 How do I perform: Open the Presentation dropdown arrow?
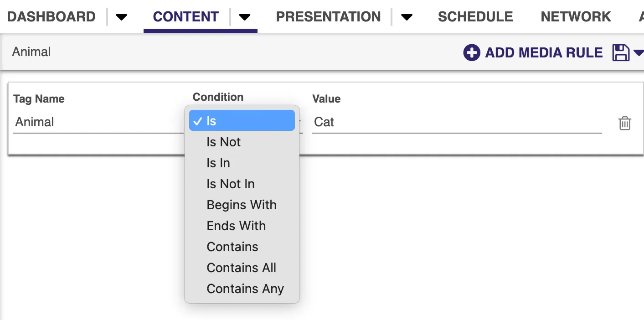pyautogui.click(x=407, y=17)
